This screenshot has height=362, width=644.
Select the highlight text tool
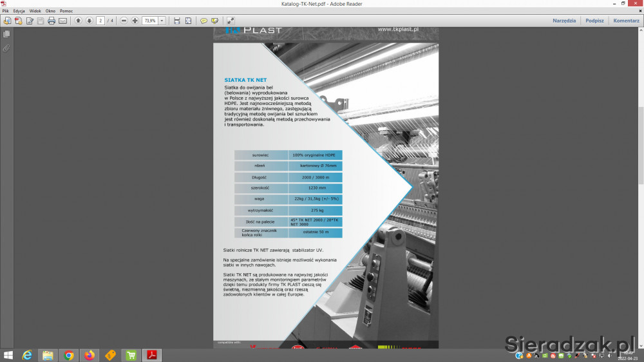[x=214, y=21]
